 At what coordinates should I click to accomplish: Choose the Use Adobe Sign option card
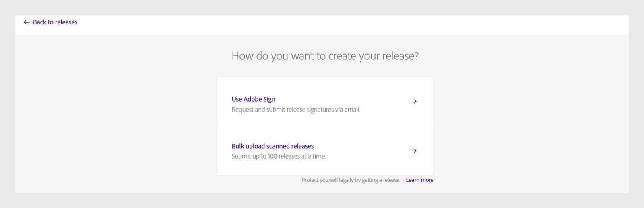pyautogui.click(x=325, y=102)
